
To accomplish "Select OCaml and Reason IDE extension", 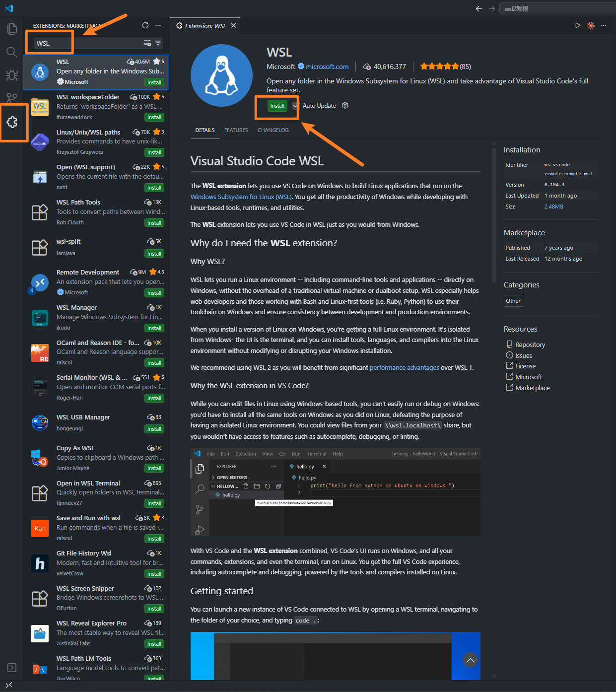I will pos(97,352).
